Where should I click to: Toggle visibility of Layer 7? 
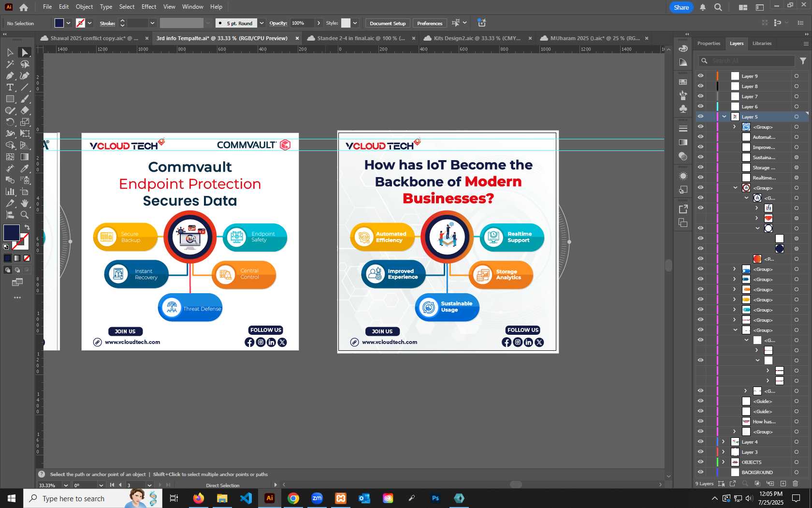click(x=700, y=96)
